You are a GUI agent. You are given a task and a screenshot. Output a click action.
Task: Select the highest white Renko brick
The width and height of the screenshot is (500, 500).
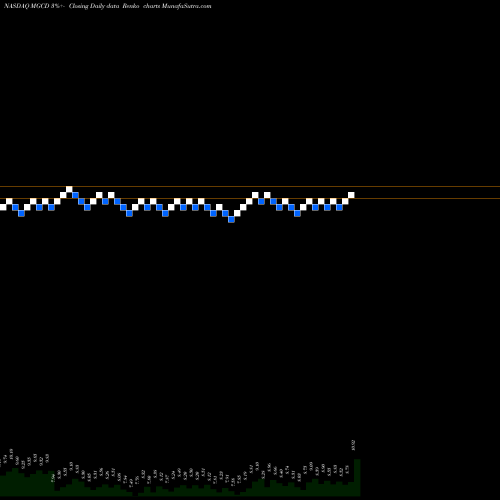(x=69, y=189)
